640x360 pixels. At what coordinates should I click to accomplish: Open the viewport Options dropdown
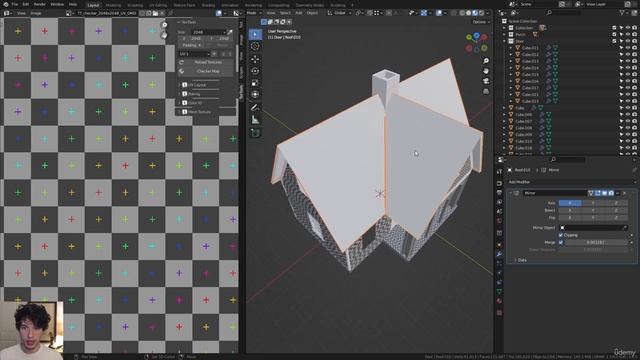481,22
